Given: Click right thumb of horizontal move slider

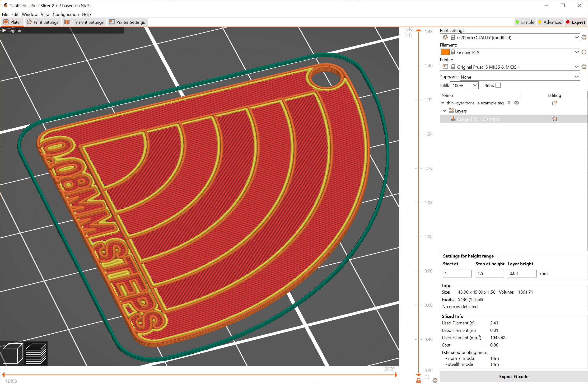Looking at the screenshot, I should point(396,375).
